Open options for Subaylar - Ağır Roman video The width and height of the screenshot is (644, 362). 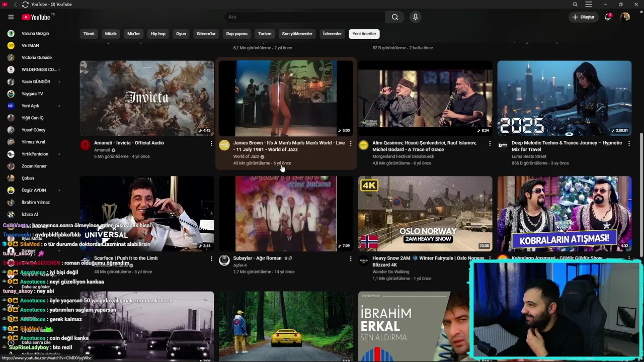pos(351,258)
